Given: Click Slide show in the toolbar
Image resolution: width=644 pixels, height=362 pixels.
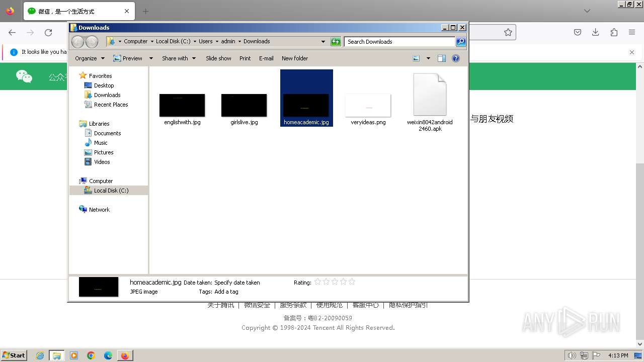Looking at the screenshot, I should (218, 58).
